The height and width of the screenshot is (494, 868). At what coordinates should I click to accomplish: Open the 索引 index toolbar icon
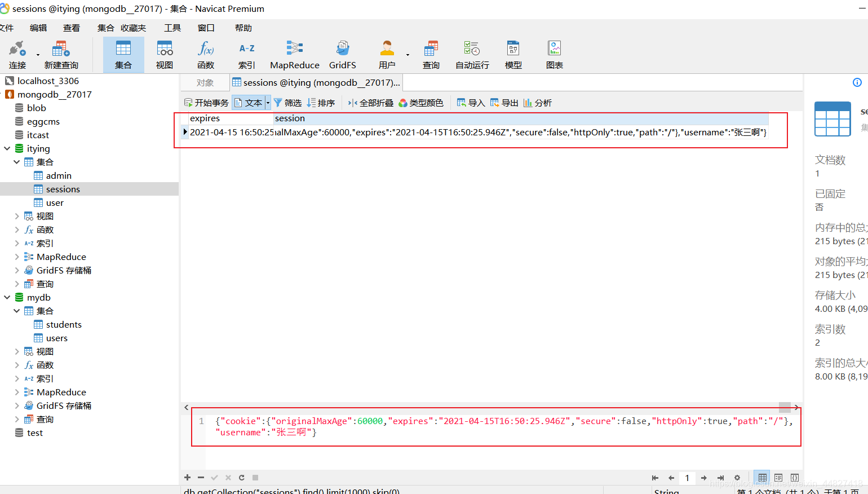[247, 55]
